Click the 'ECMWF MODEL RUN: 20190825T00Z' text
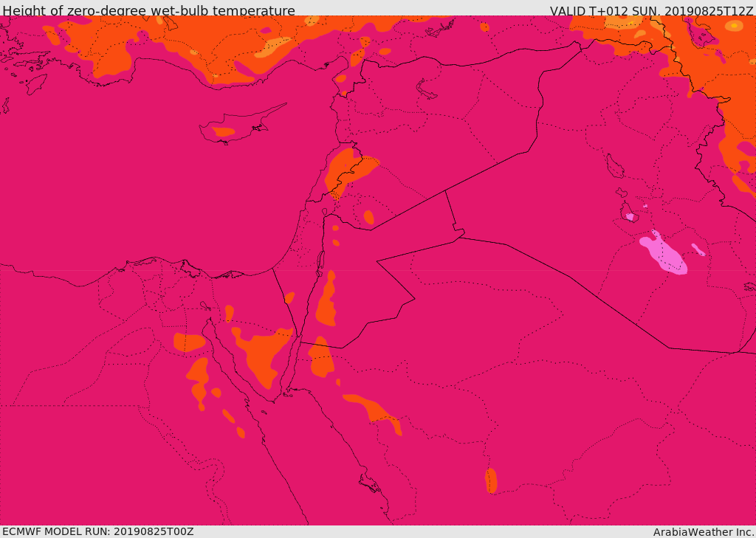The height and width of the screenshot is (538, 756). (x=98, y=532)
